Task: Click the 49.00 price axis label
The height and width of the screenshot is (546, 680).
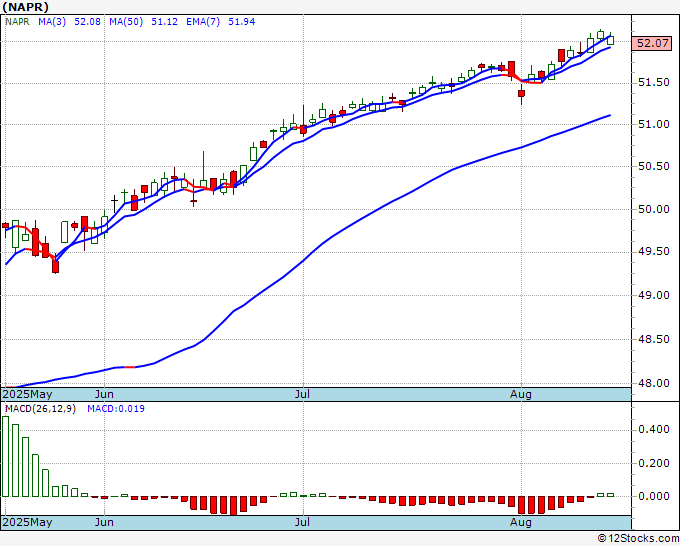Action: pyautogui.click(x=654, y=295)
